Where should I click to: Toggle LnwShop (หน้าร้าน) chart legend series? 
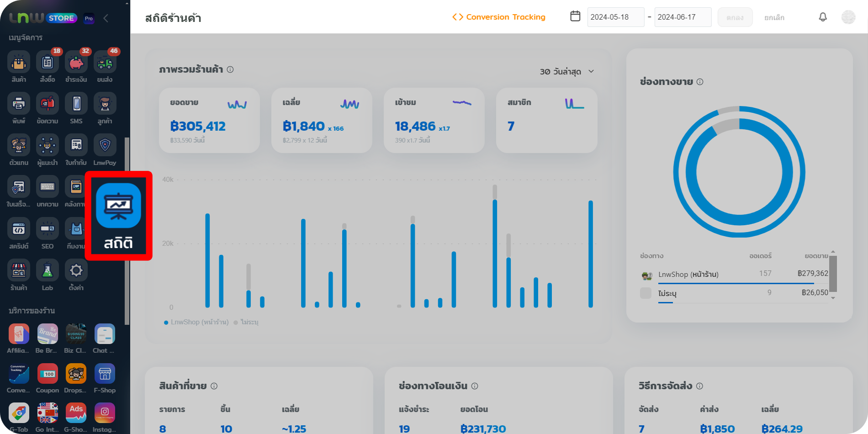click(x=196, y=322)
